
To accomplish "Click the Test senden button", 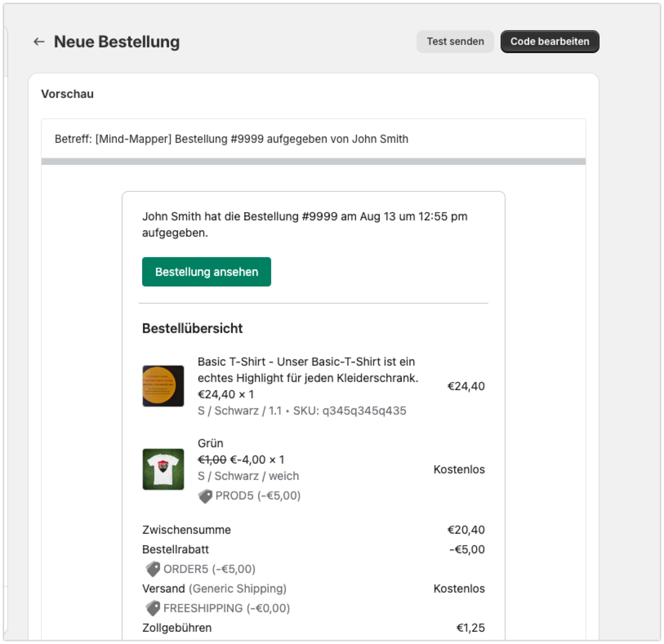I will pos(455,42).
